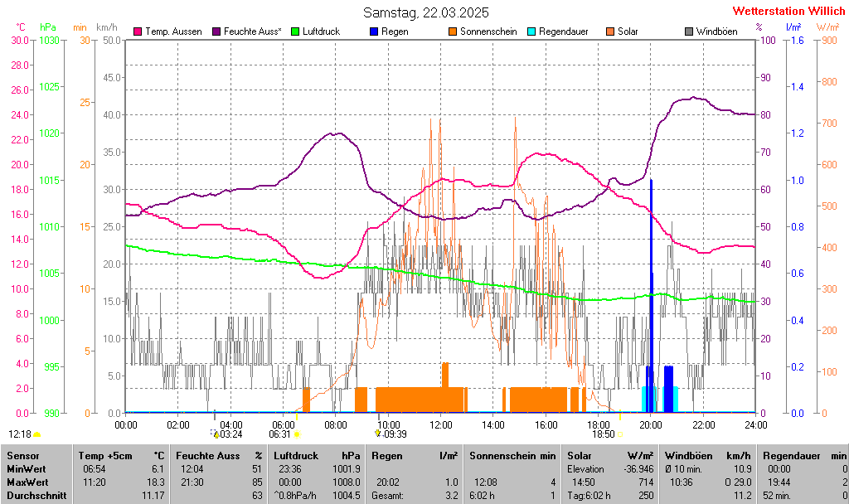Click the 'Elevation' label in Solar column
Image resolution: width=849 pixels, height=504 pixels.
(586, 469)
